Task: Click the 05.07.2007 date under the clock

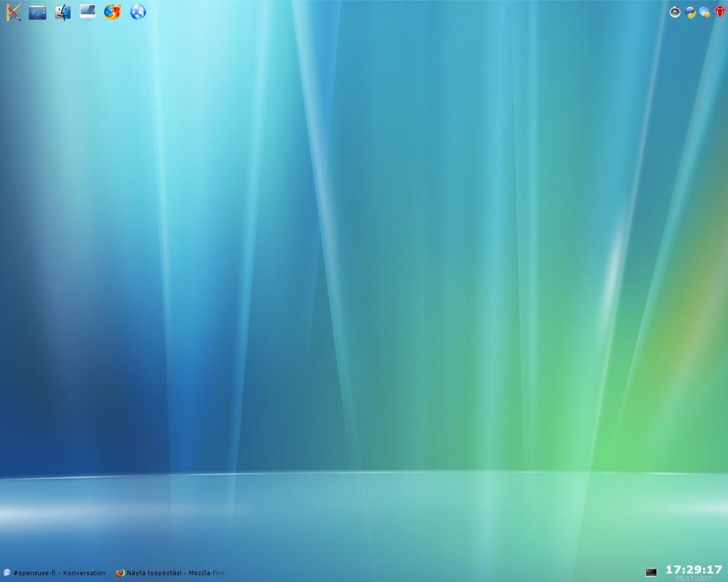Action: pos(693,579)
